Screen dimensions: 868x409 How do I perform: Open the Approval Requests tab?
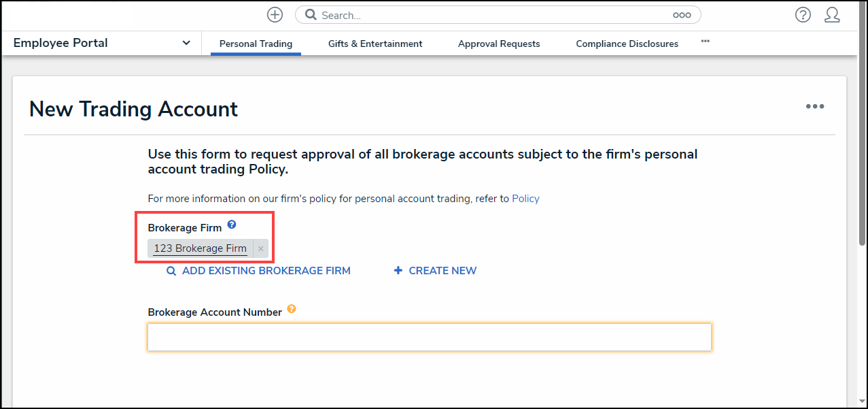[499, 44]
